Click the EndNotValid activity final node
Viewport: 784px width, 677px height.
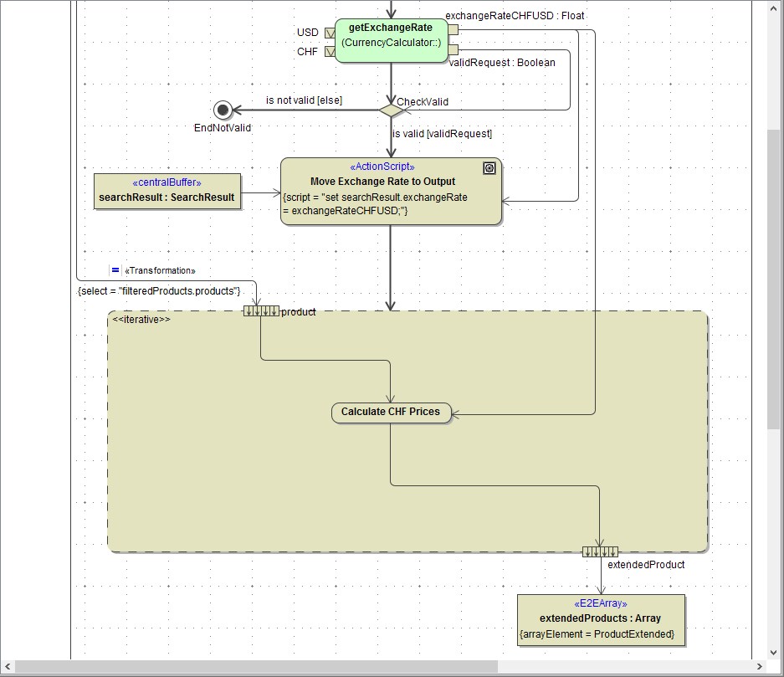[223, 110]
